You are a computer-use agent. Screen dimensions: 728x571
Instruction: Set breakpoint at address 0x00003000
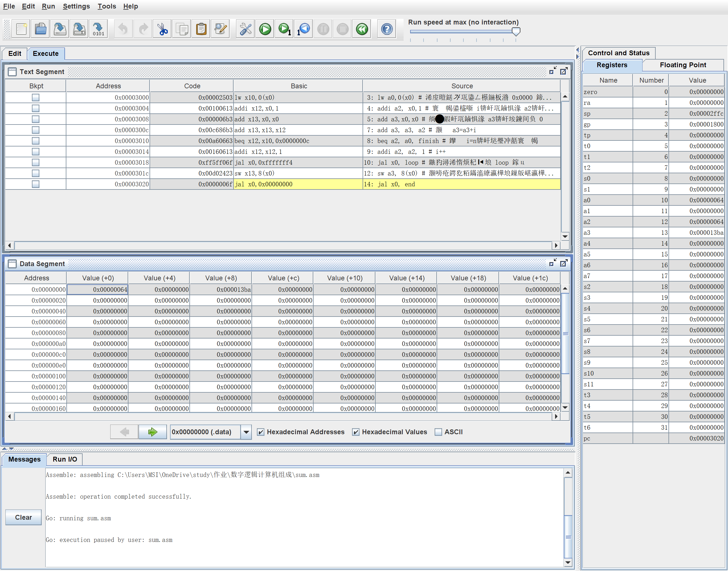[35, 97]
